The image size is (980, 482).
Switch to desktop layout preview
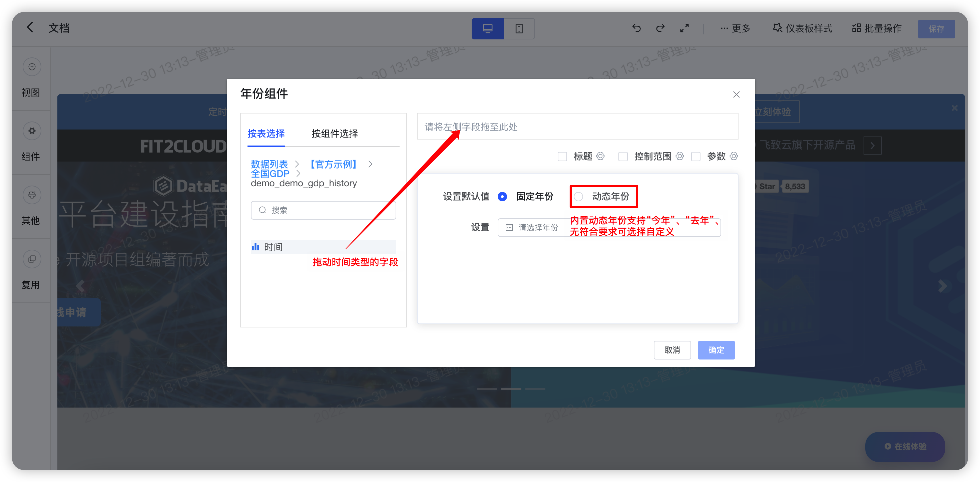coord(487,29)
